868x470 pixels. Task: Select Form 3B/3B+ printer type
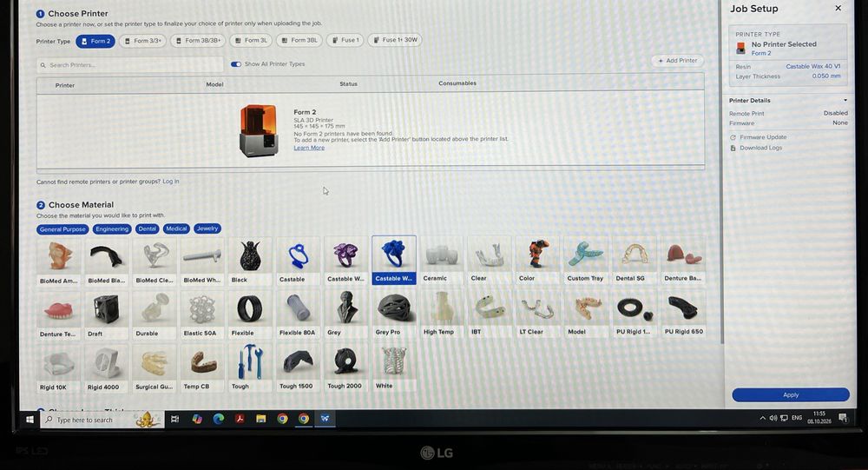(198, 41)
